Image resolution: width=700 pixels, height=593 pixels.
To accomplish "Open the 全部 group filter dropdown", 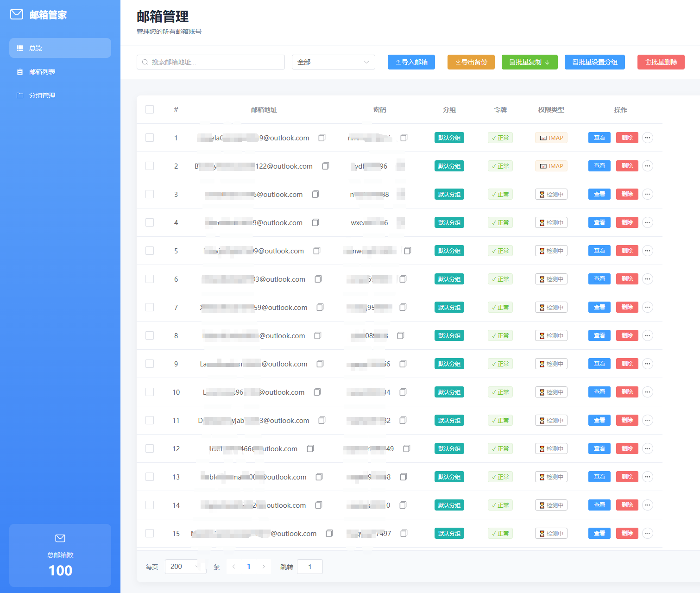I will [x=334, y=62].
